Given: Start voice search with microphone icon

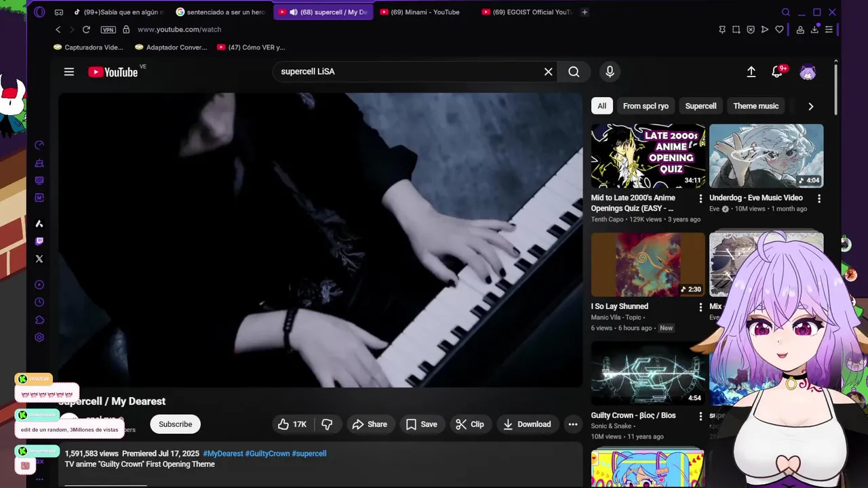Looking at the screenshot, I should [610, 72].
